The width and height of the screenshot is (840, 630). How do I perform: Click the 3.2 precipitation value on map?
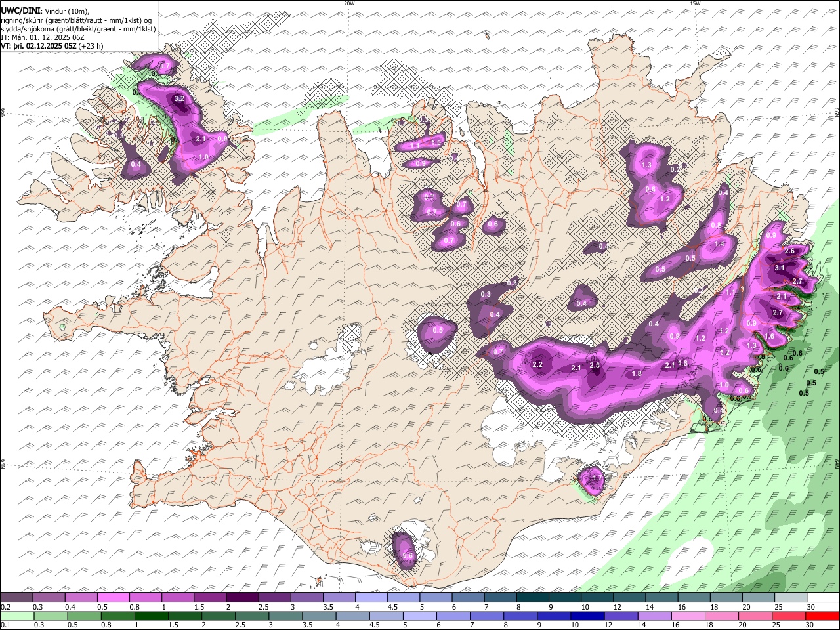[179, 99]
